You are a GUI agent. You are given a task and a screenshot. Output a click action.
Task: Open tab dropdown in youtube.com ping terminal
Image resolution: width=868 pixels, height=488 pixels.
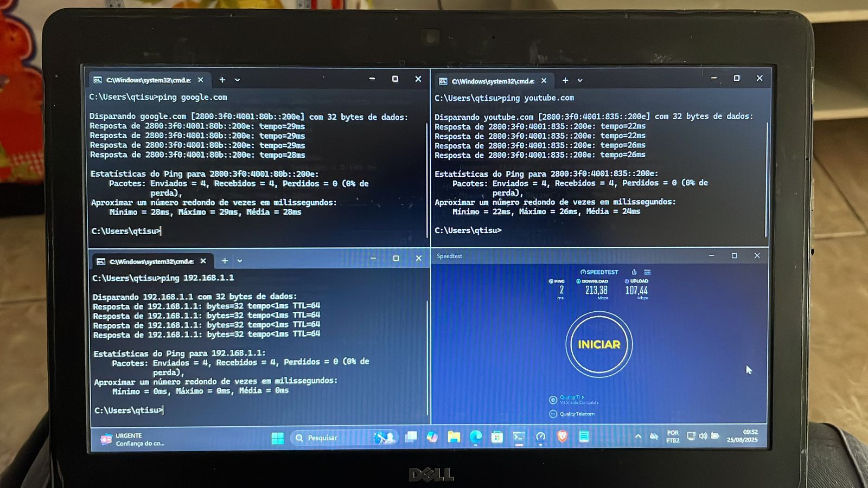(x=580, y=81)
